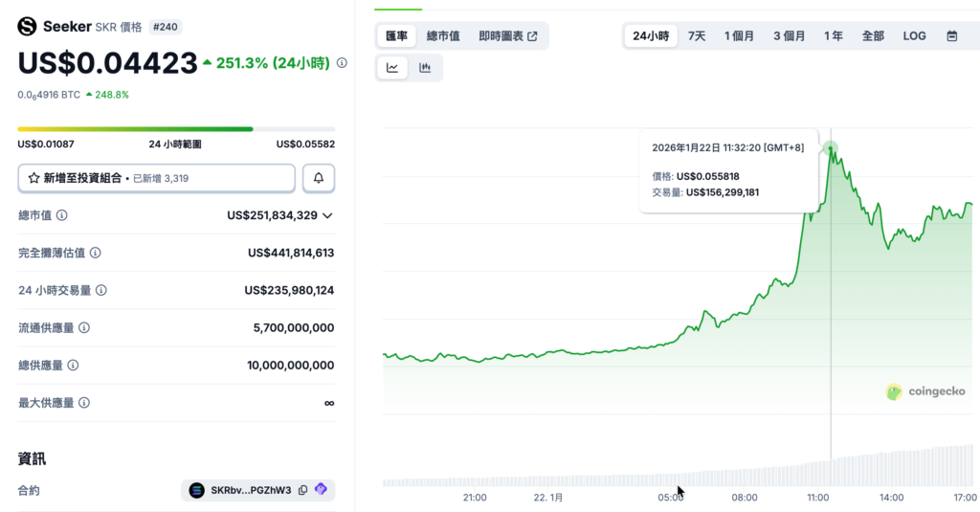Add Seeker via 新增至投資組合 button

pyautogui.click(x=156, y=178)
